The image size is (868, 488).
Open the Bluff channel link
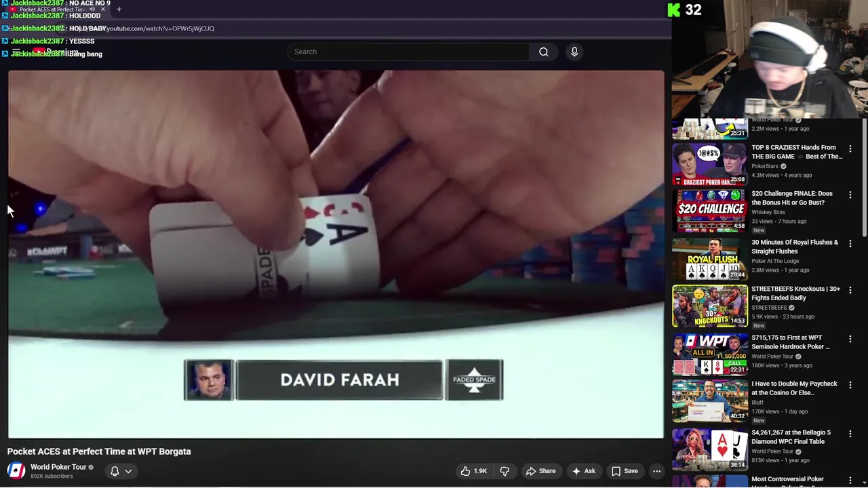click(757, 402)
